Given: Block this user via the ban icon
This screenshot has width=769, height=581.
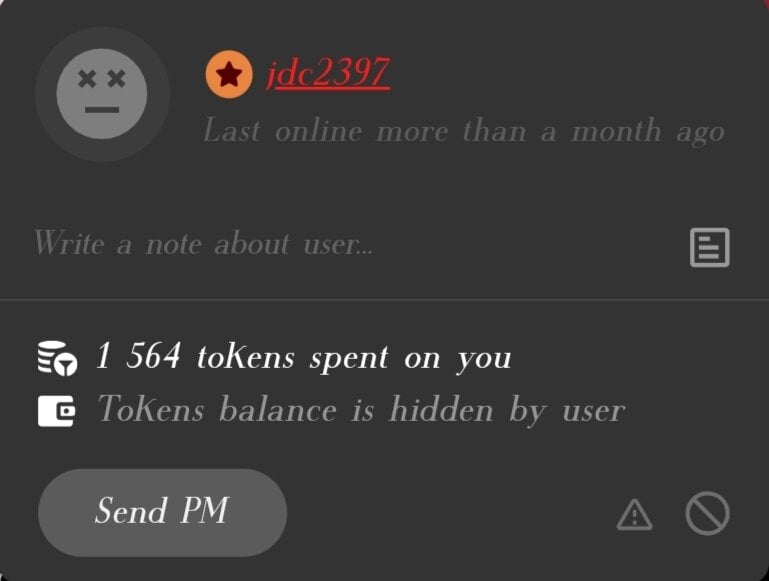Looking at the screenshot, I should [707, 513].
